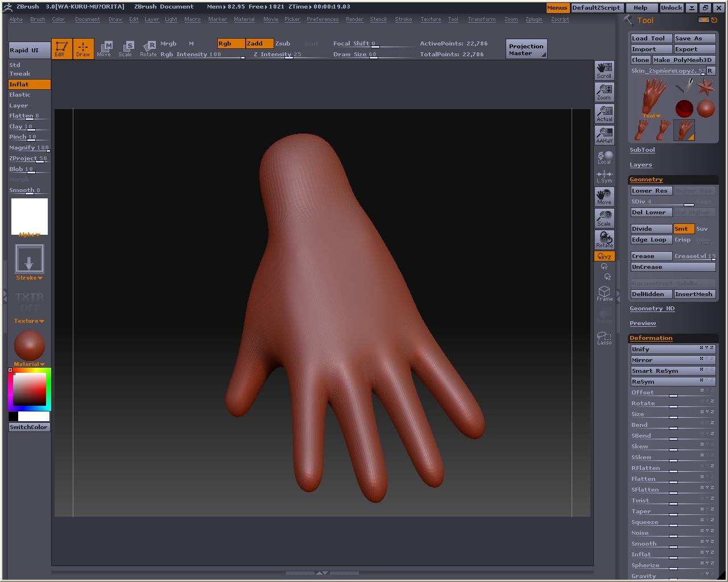Click the SwitchColor button
Screen dimensions: 728x582
(29, 427)
